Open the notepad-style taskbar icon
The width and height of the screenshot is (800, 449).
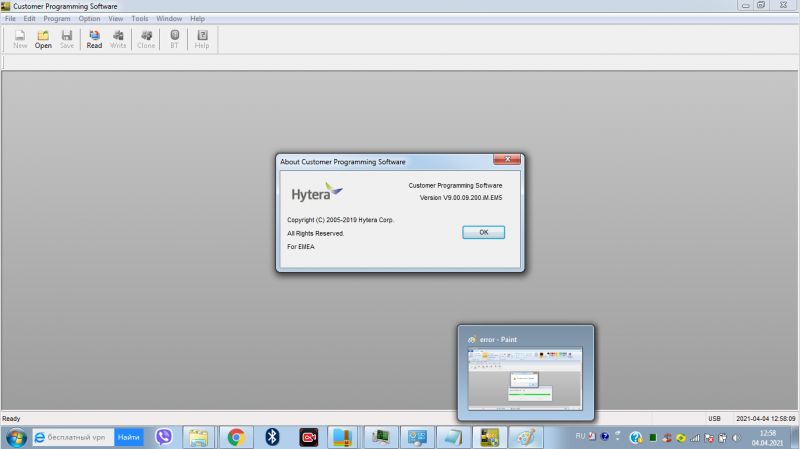[x=453, y=437]
